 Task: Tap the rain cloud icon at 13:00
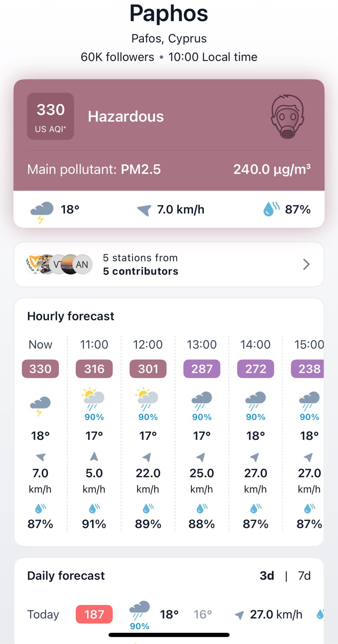coord(201,400)
